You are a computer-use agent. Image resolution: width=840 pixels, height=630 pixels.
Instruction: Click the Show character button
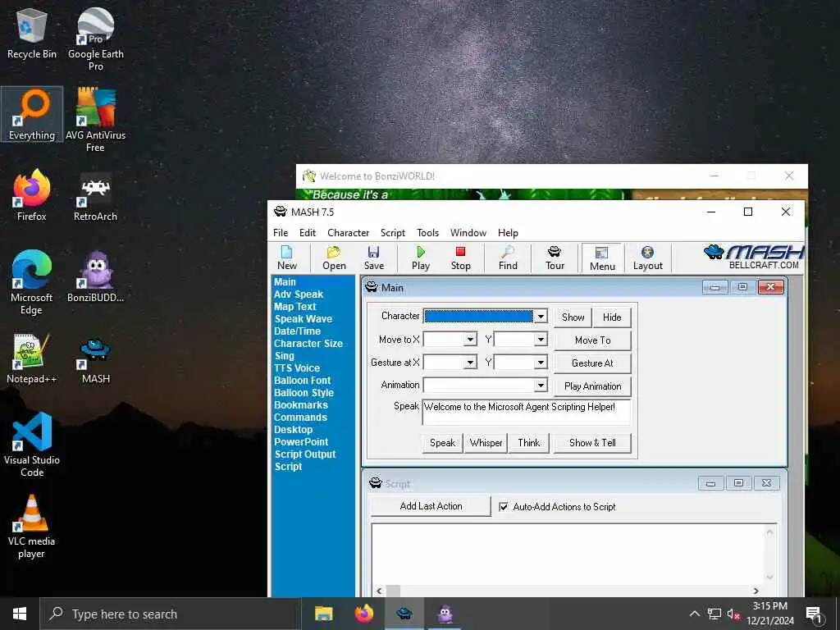pos(573,317)
